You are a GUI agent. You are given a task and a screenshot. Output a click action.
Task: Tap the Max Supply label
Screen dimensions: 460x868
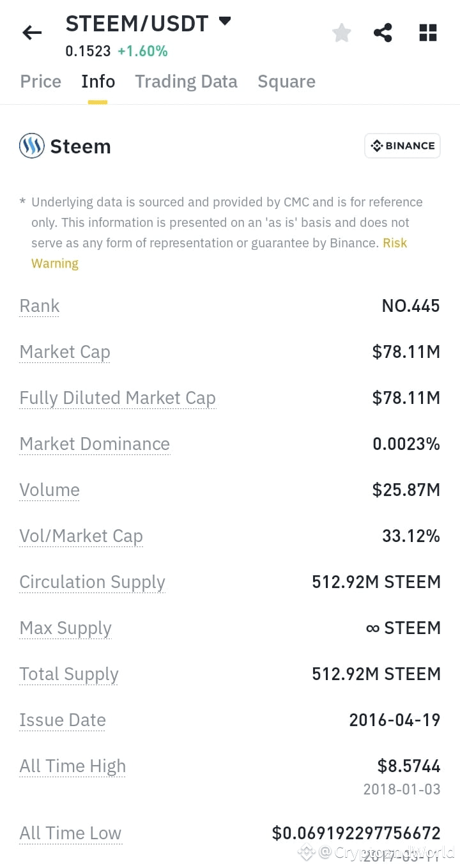pyautogui.click(x=65, y=628)
